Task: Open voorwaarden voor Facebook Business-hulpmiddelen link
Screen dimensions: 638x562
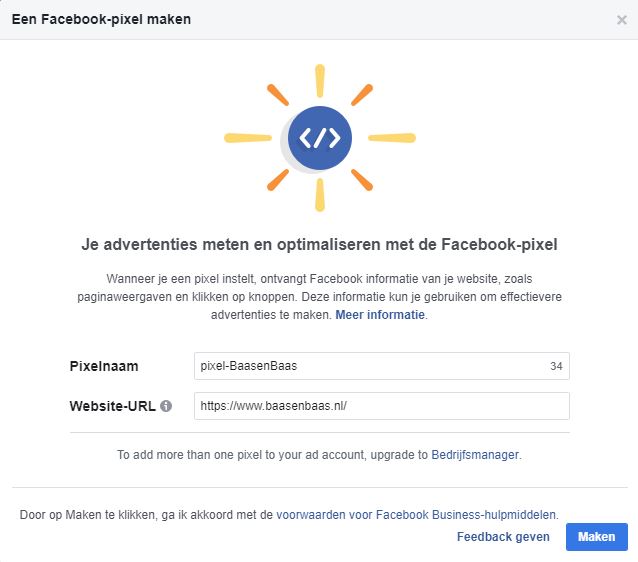Action: [x=416, y=515]
